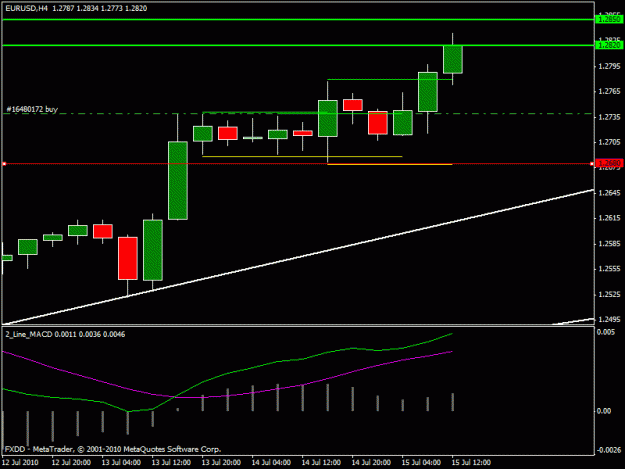The width and height of the screenshot is (625, 469).
Task: Select the #16480172 buy order label
Action: (x=32, y=109)
